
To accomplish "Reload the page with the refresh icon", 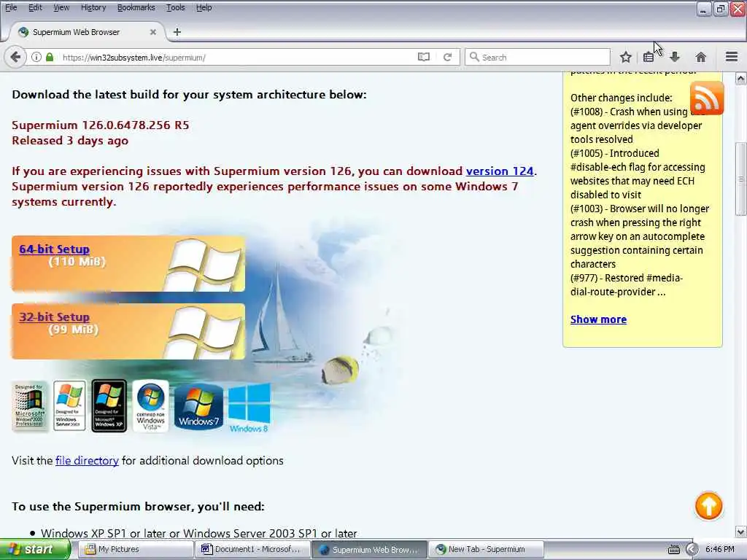I will [x=447, y=57].
